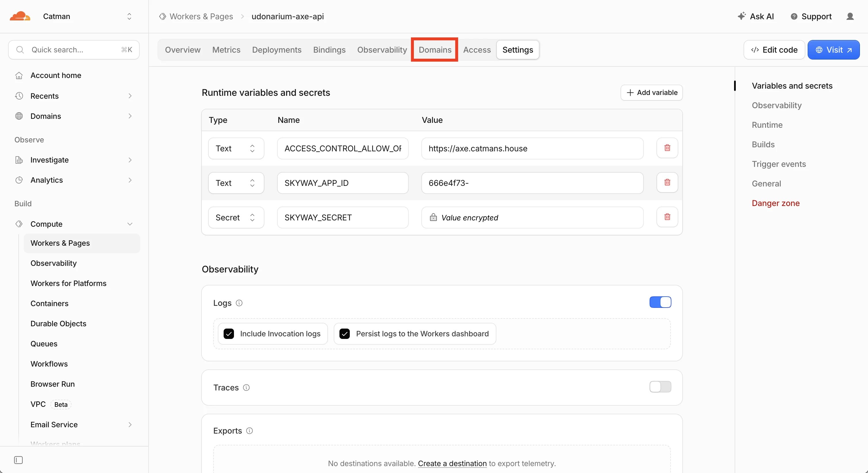
Task: Click the Exports info icon
Action: [x=249, y=430]
